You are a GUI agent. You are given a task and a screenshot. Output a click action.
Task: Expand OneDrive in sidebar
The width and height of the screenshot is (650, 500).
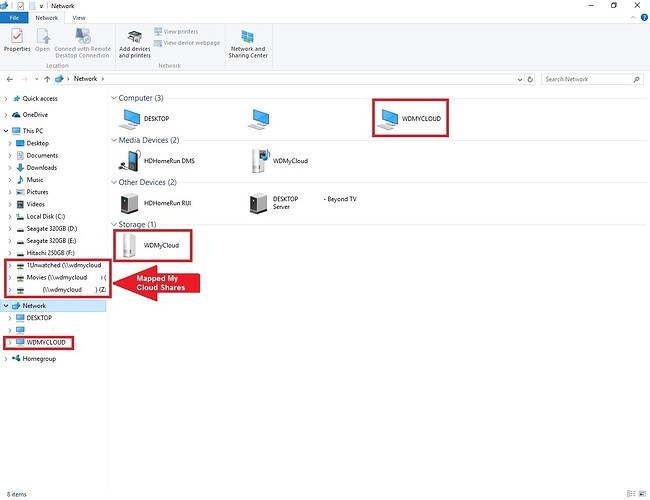pyautogui.click(x=6, y=115)
